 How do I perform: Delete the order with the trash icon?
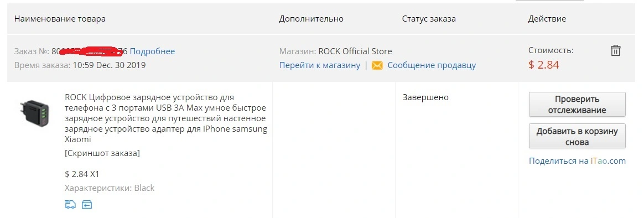tap(615, 51)
